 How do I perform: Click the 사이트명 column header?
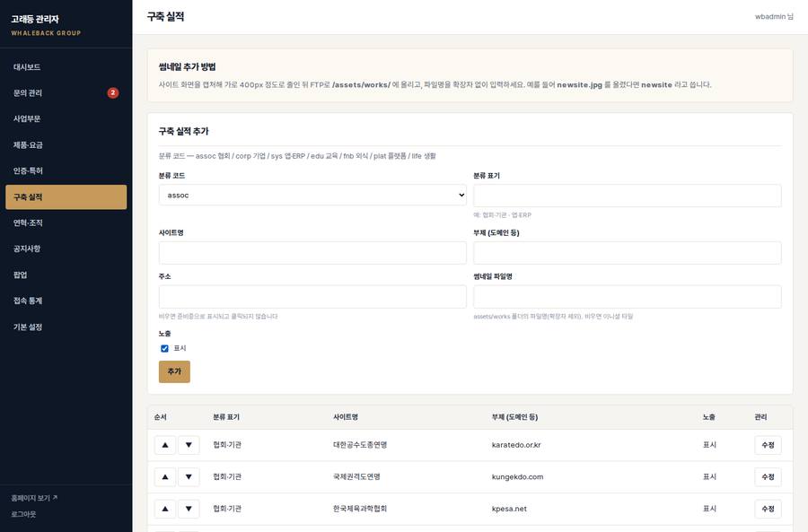point(346,417)
